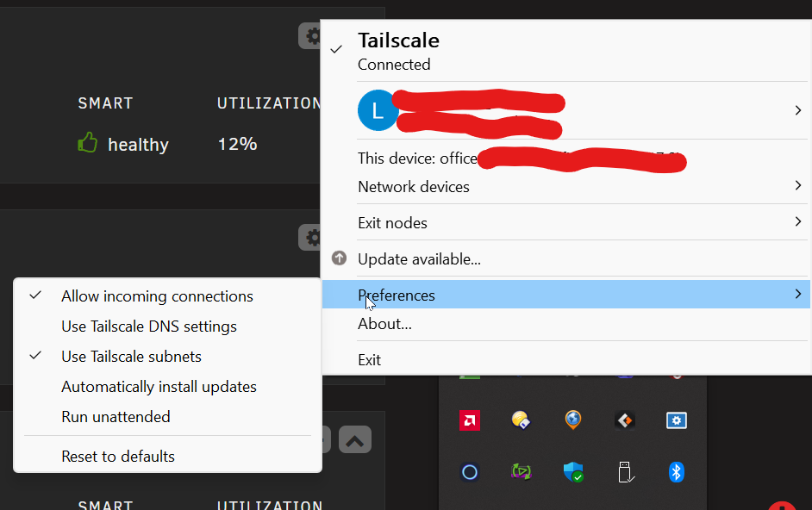This screenshot has height=510, width=812.
Task: Click the Safely Remove Hardware USB icon
Action: (x=625, y=472)
